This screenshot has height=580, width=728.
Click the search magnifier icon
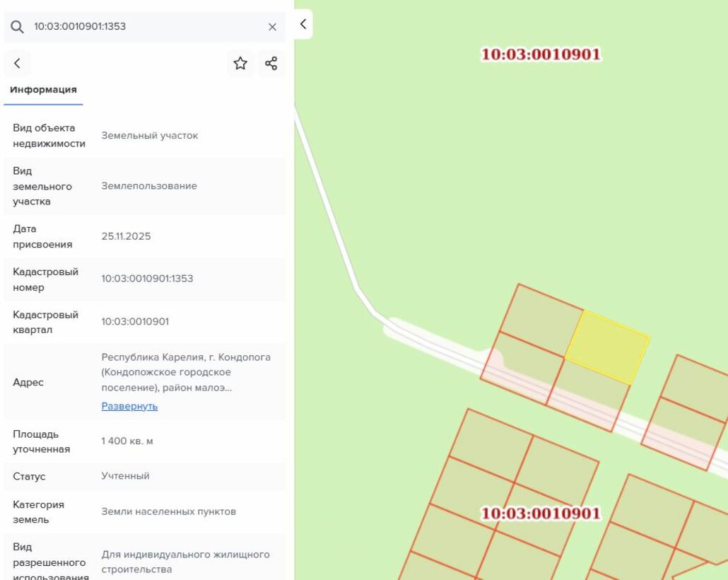[17, 26]
